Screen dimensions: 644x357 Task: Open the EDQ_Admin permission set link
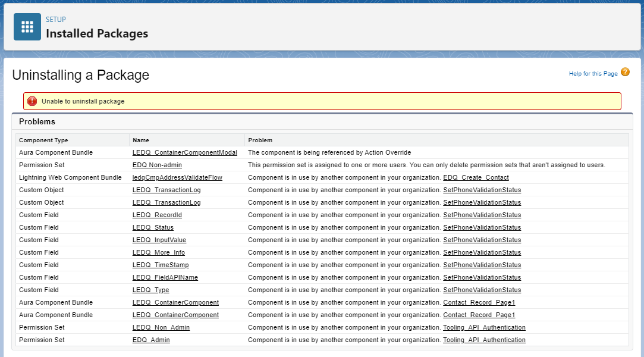tap(150, 340)
